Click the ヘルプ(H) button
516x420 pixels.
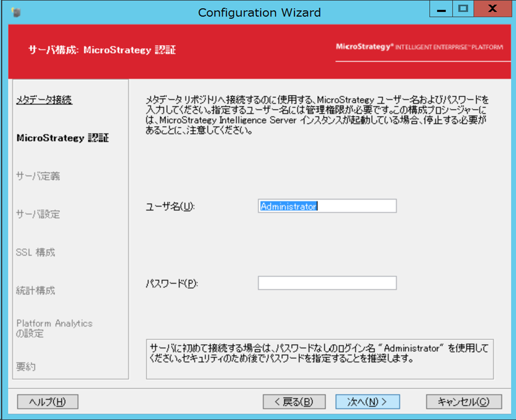[48, 402]
